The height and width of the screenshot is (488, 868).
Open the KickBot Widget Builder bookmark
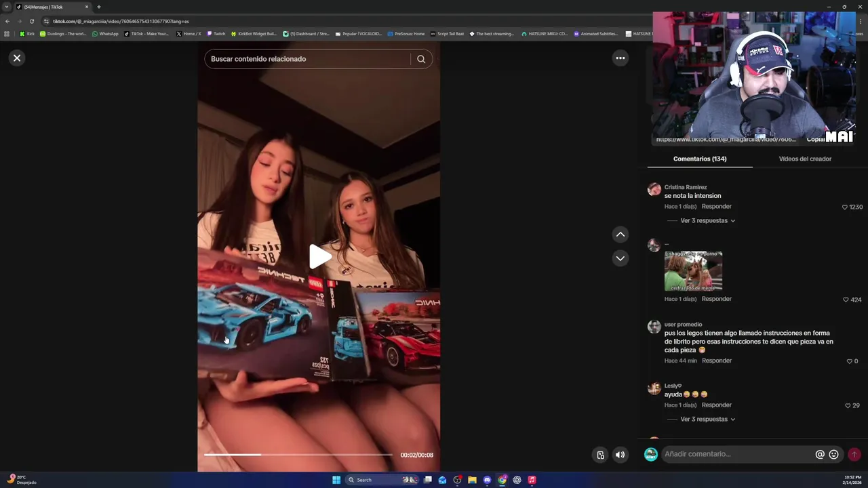(254, 34)
